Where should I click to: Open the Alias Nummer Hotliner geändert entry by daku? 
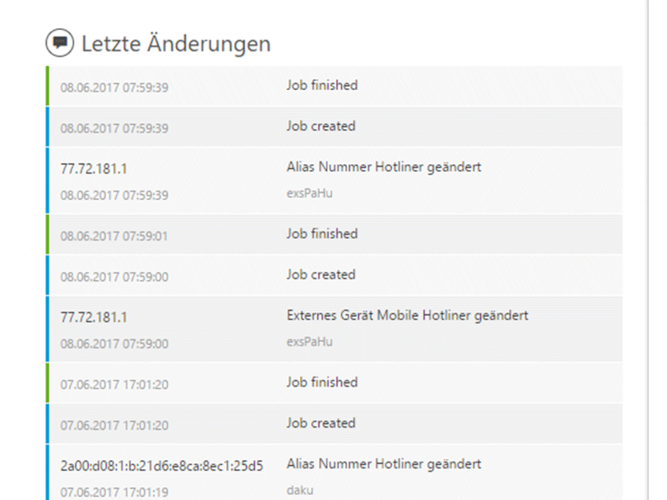click(x=334, y=472)
